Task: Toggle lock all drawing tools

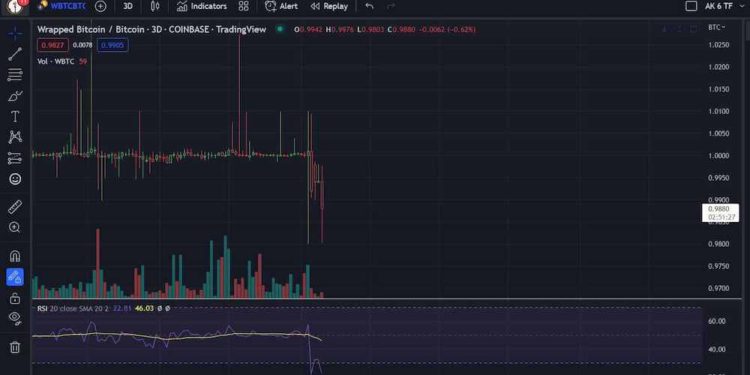Action: coord(15,298)
